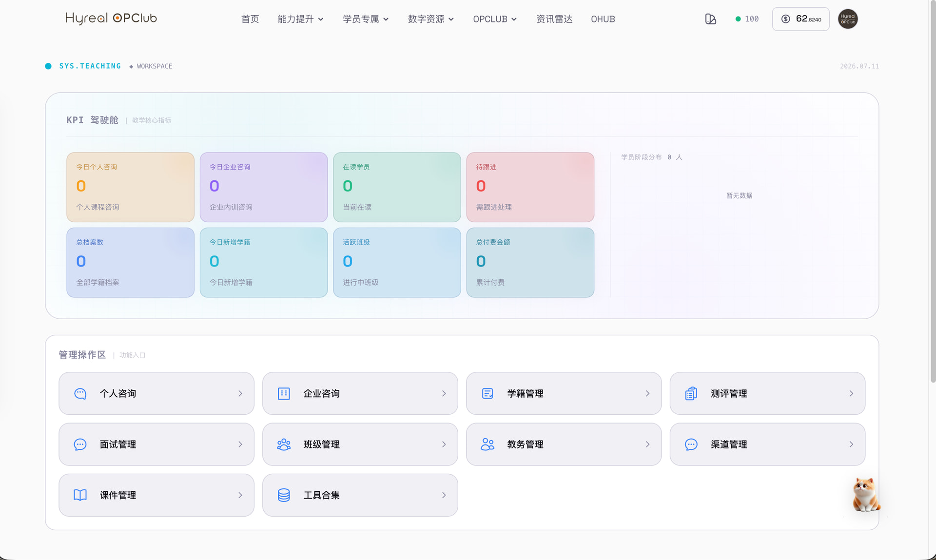Go to the 首页 menu item
The width and height of the screenshot is (936, 560).
[x=250, y=19]
